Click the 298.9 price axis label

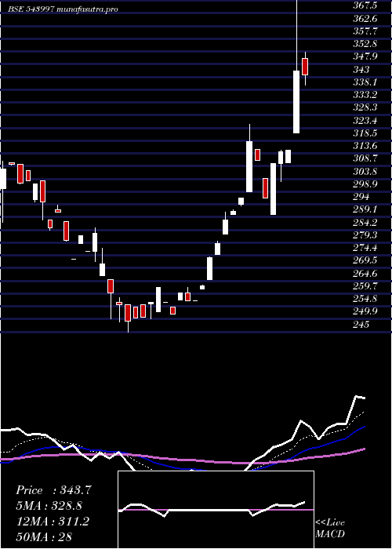tap(365, 184)
